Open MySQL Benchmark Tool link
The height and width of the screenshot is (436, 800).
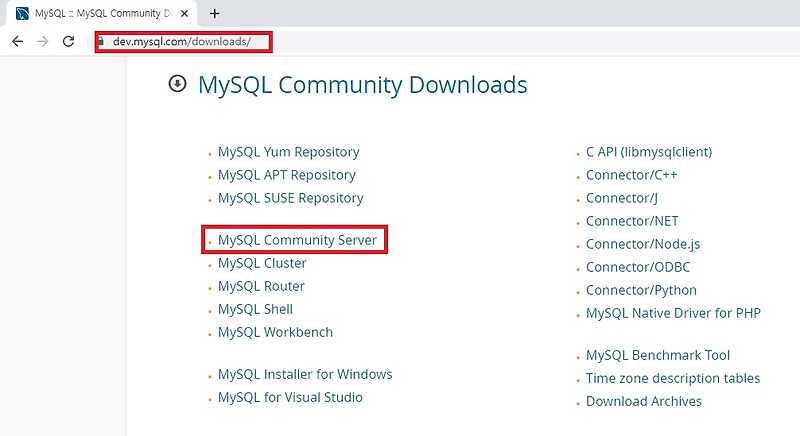point(658,355)
